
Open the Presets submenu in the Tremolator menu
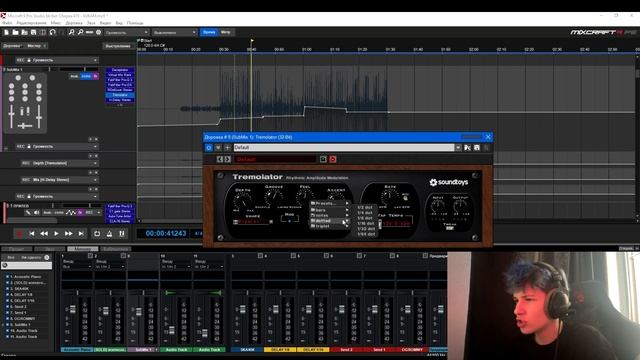click(329, 203)
